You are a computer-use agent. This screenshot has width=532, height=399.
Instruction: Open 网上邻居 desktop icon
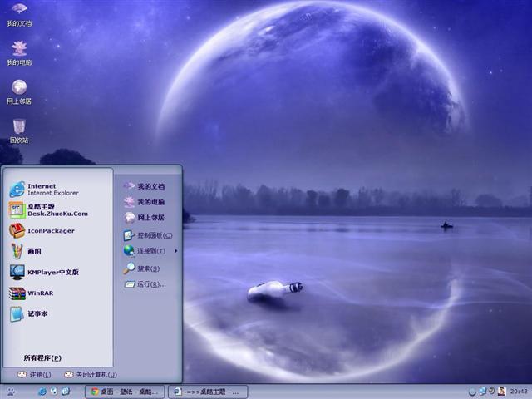[19, 91]
